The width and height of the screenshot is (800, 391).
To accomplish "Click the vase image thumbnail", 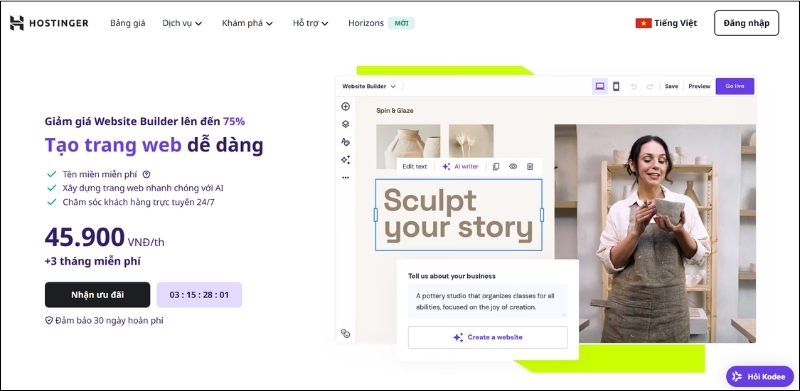I will [408, 146].
